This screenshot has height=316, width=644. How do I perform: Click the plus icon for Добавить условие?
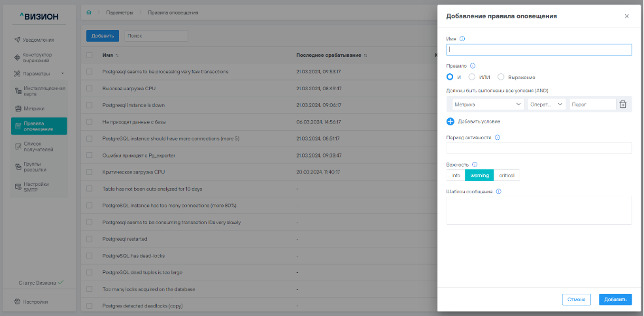(450, 121)
